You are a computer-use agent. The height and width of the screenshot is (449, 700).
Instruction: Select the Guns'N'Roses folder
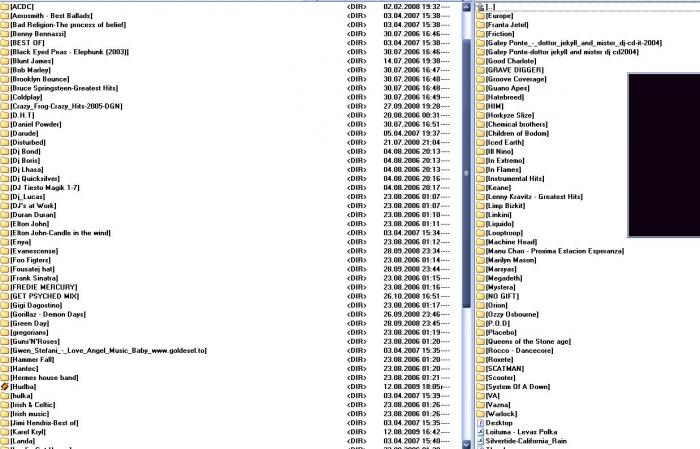point(36,341)
